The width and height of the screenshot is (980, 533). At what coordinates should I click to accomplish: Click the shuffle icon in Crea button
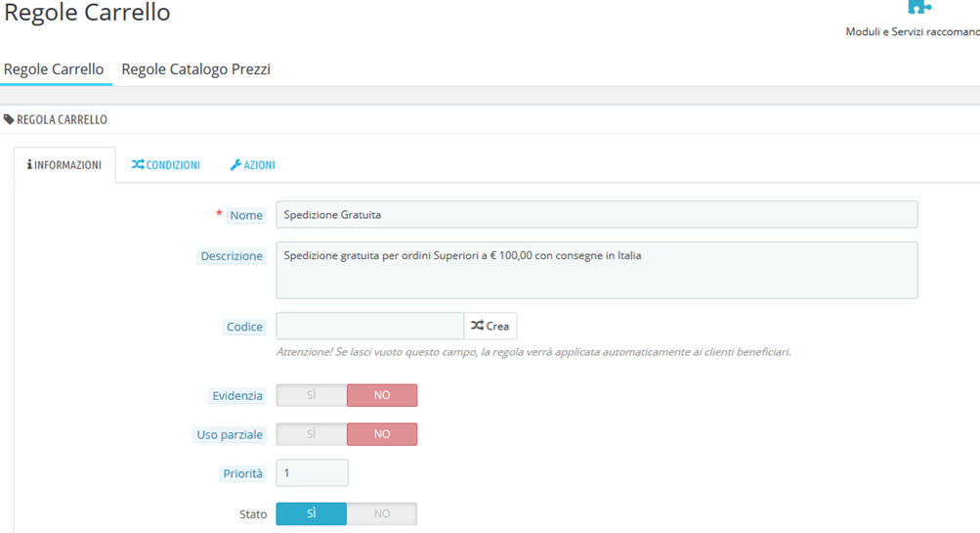tap(478, 326)
